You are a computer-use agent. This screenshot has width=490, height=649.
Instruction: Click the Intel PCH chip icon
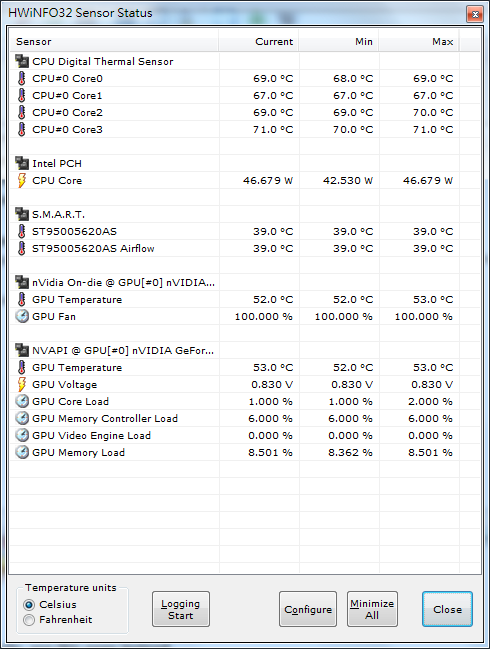point(22,163)
